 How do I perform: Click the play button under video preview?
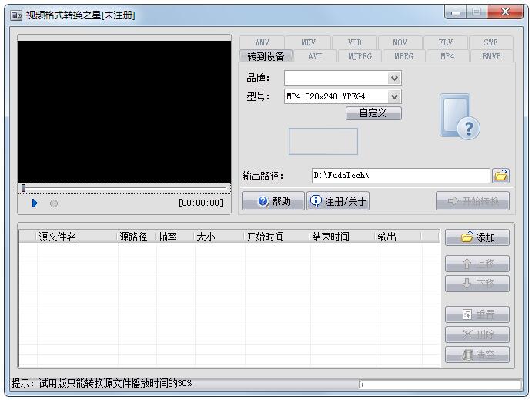tap(35, 203)
